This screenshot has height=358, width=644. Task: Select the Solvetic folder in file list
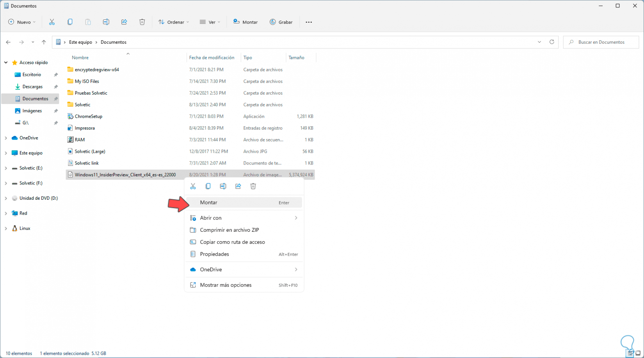coord(82,105)
